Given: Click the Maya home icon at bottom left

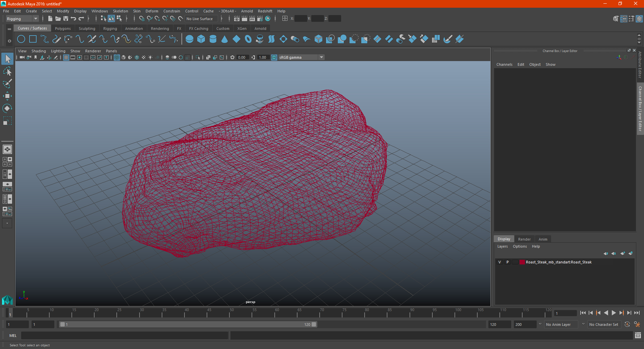Looking at the screenshot, I should (7, 300).
